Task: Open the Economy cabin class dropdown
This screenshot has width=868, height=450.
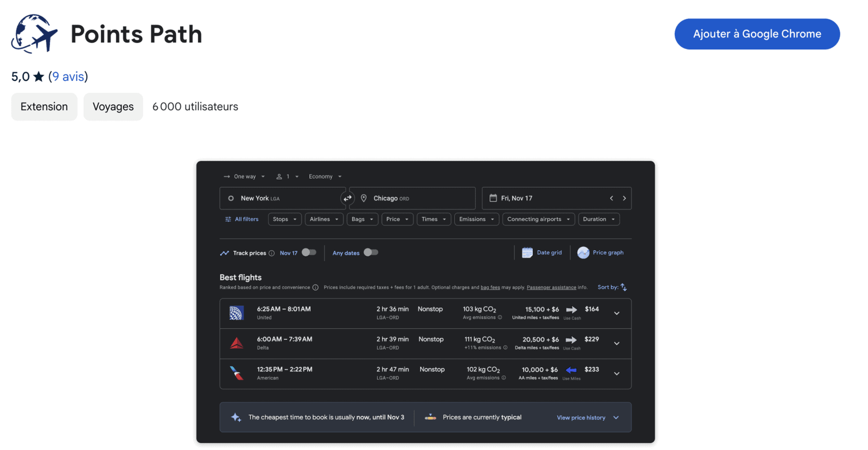Action: point(325,176)
